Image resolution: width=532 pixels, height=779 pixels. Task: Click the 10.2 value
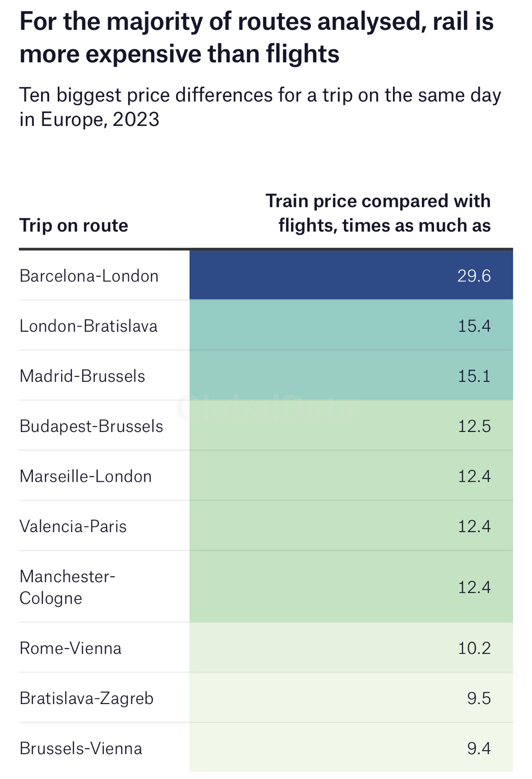pyautogui.click(x=474, y=648)
